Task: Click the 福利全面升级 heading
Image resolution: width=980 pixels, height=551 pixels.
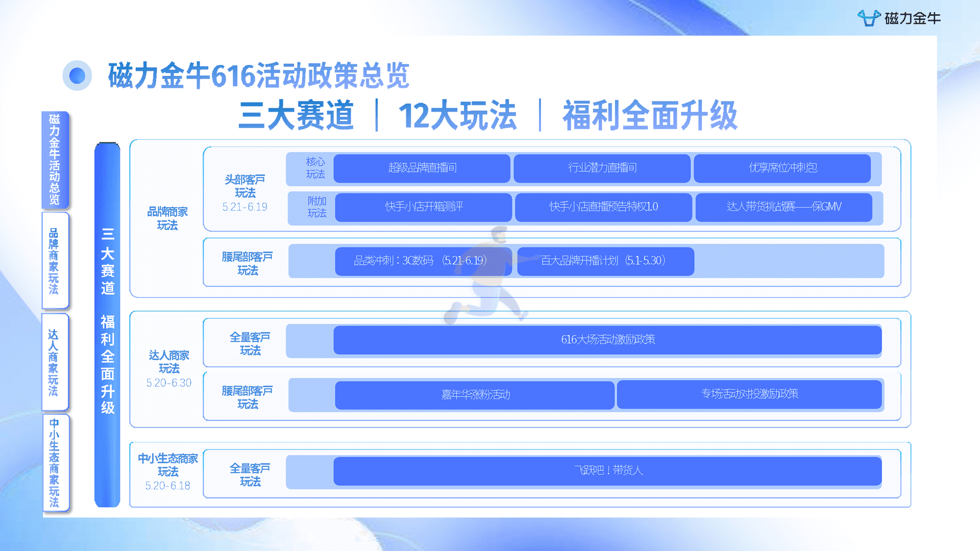Action: coord(650,115)
